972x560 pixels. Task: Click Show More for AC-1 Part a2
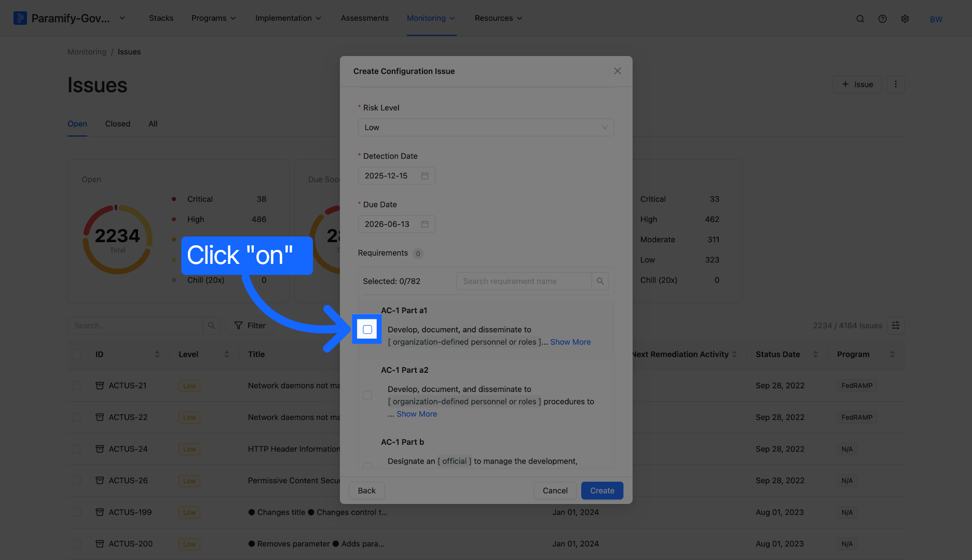(x=417, y=414)
